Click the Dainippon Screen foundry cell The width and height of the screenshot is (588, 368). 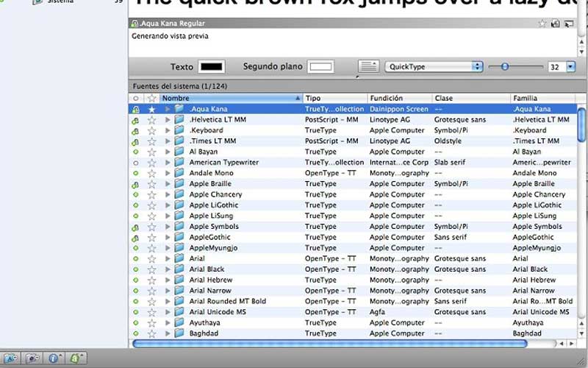(x=399, y=109)
